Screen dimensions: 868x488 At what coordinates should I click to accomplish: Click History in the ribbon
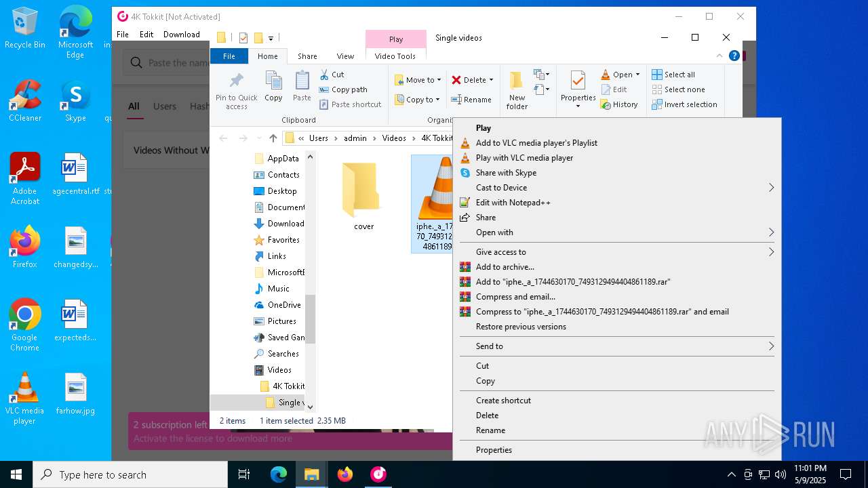619,104
